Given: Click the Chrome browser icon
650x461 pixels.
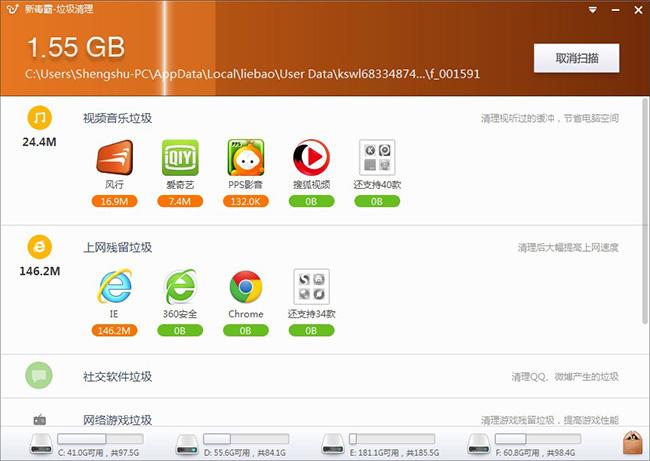Looking at the screenshot, I should (246, 286).
